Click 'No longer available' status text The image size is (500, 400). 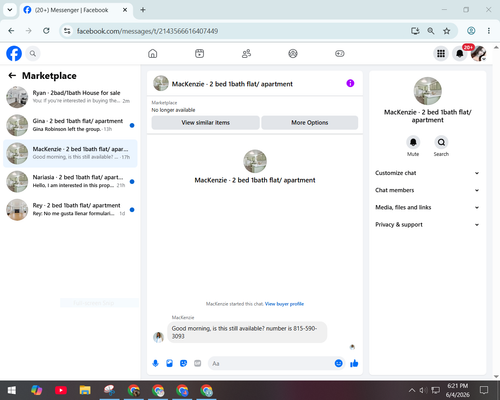[173, 110]
